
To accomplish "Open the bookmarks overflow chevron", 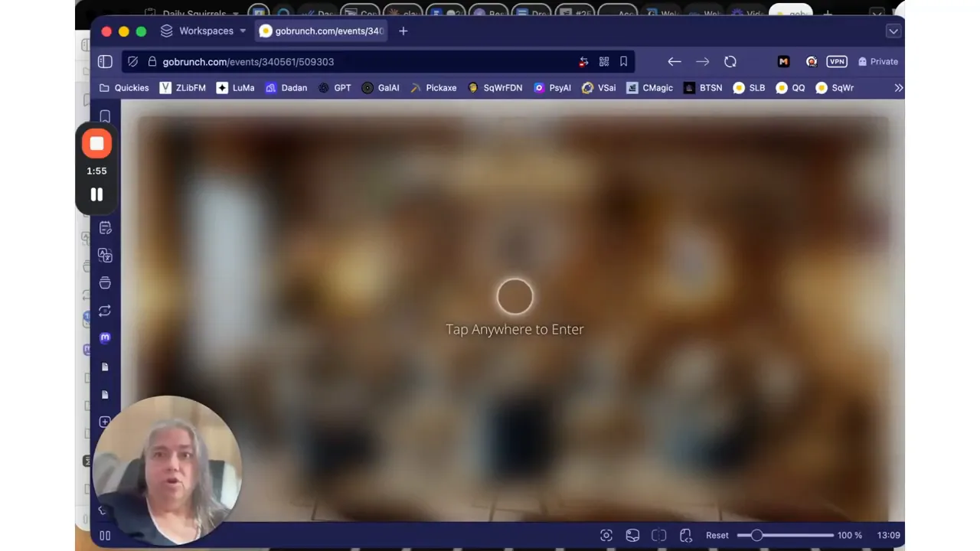I will 898,87.
